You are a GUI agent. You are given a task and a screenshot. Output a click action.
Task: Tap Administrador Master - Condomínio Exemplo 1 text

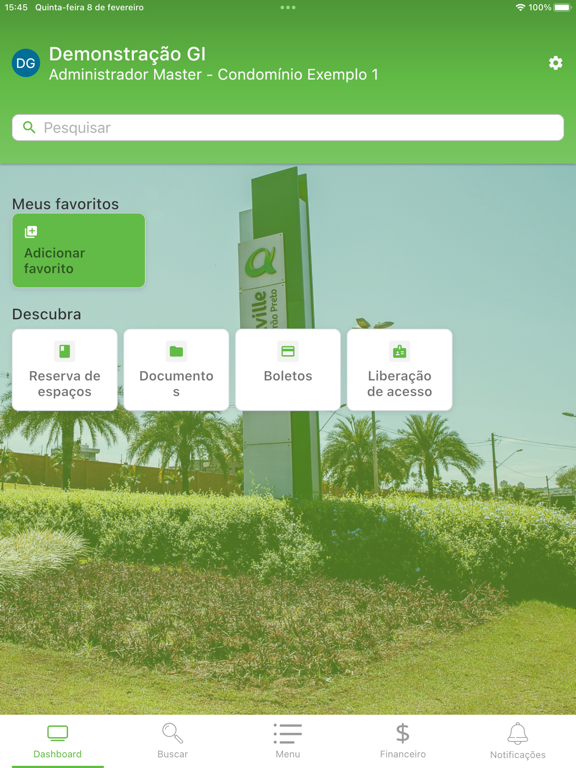214,74
